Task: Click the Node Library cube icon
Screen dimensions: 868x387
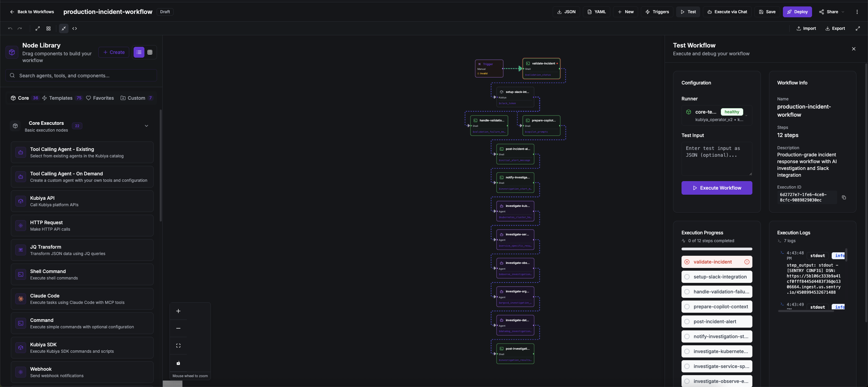Action: pyautogui.click(x=12, y=52)
